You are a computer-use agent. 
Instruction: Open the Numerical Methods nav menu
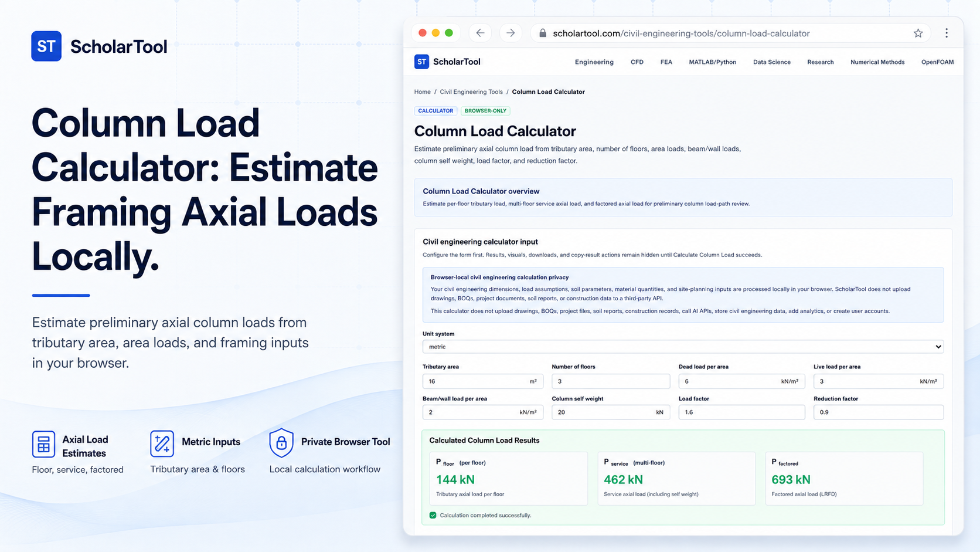click(x=877, y=62)
